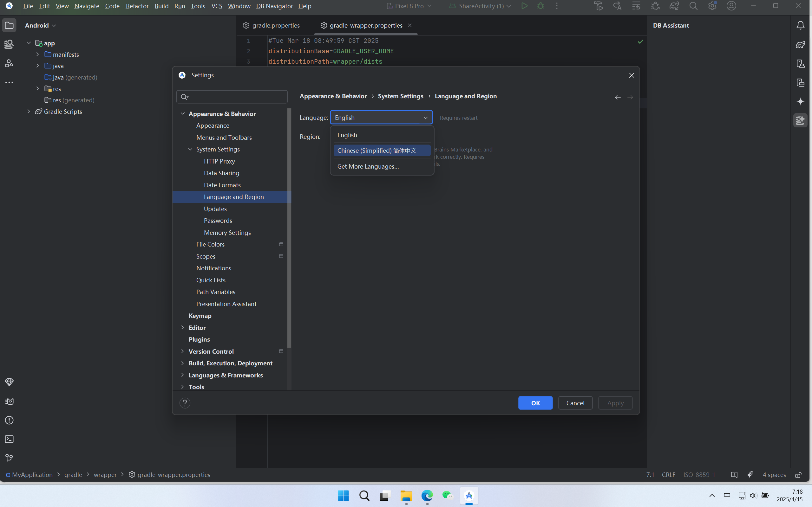Click the Settings help question mark icon
Image resolution: width=812 pixels, height=507 pixels.
pyautogui.click(x=185, y=403)
